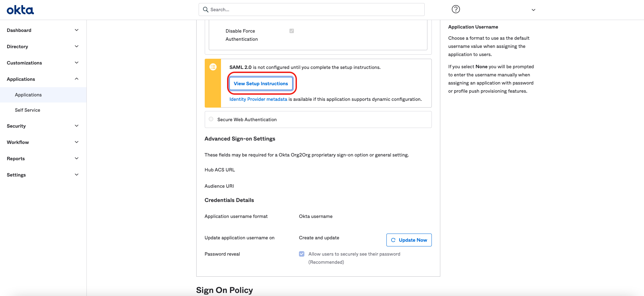Select Applications submenu item
This screenshot has width=644, height=296.
click(x=28, y=95)
